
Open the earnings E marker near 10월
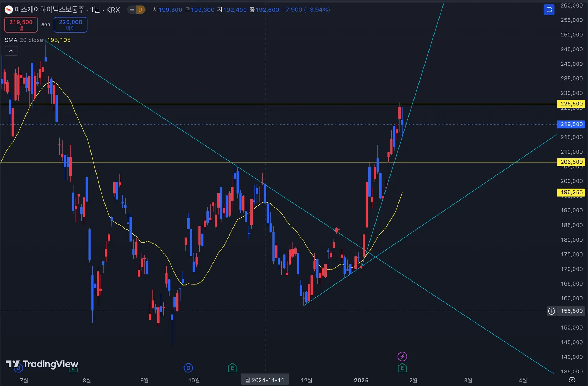pyautogui.click(x=232, y=368)
